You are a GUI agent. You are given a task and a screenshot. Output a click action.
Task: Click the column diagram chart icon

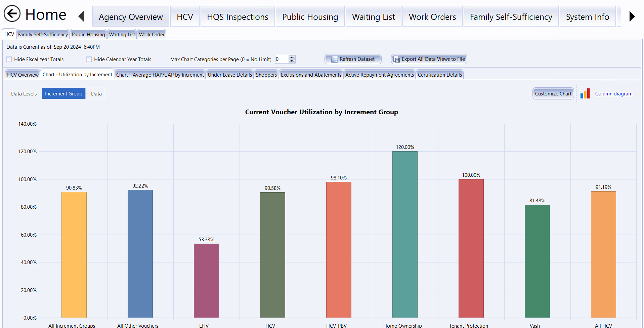(x=585, y=94)
